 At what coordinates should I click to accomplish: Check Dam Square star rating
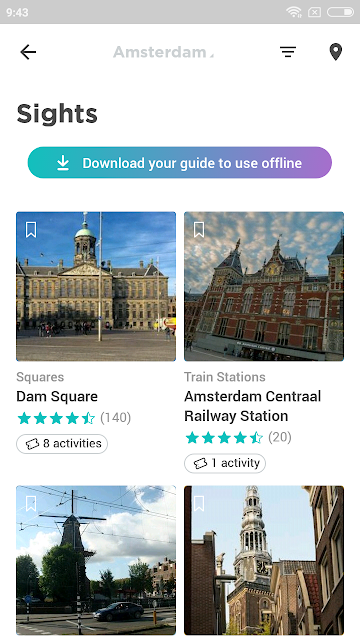point(56,418)
